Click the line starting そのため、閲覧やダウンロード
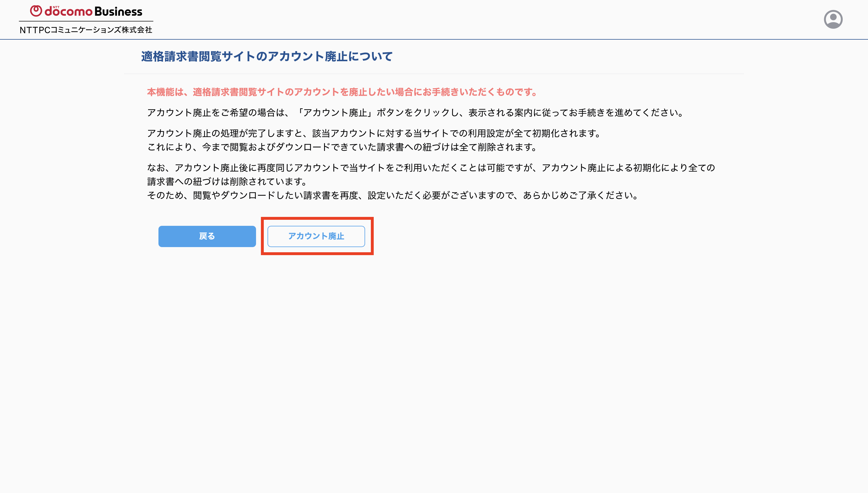The width and height of the screenshot is (868, 493). (x=392, y=195)
